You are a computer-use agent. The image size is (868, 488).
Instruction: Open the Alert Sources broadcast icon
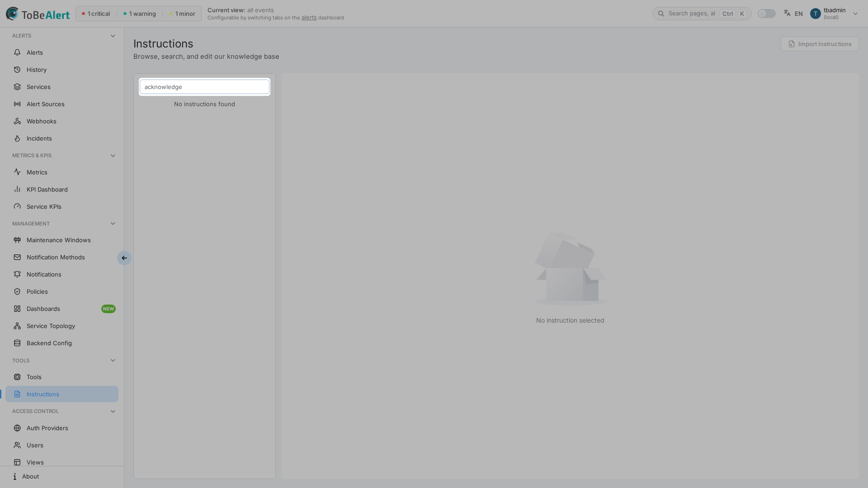click(x=17, y=104)
